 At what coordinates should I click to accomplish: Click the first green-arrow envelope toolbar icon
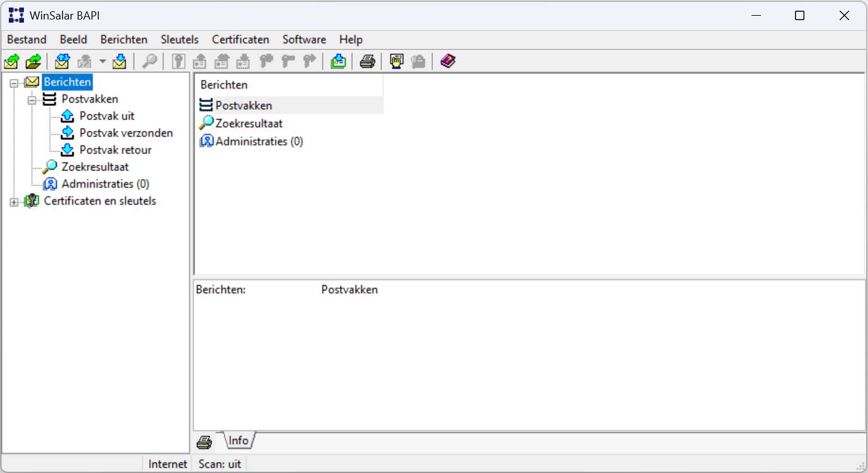click(x=11, y=62)
